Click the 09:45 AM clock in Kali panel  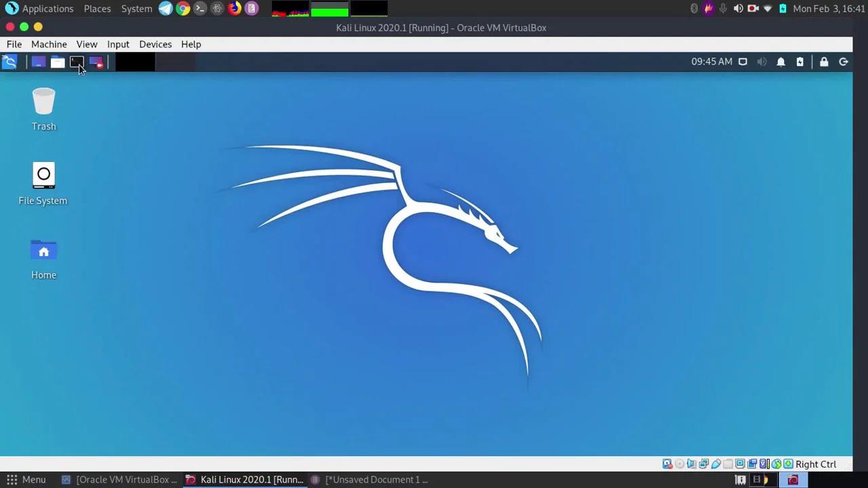[x=711, y=62]
